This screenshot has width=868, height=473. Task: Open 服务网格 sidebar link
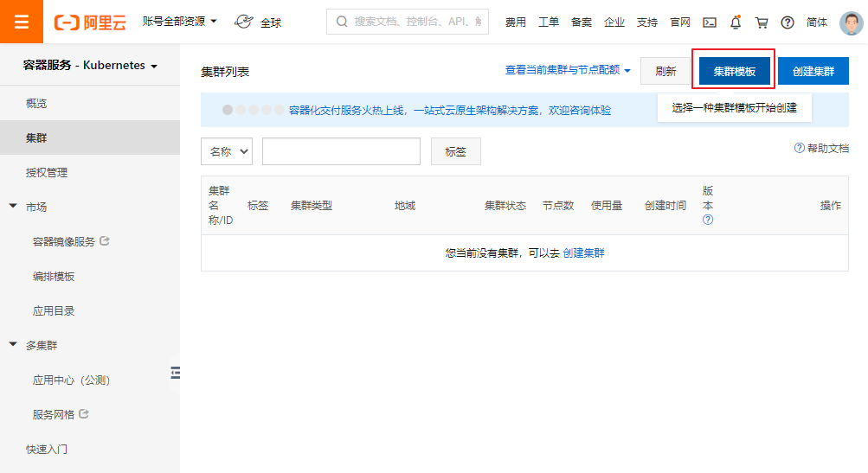tap(53, 414)
